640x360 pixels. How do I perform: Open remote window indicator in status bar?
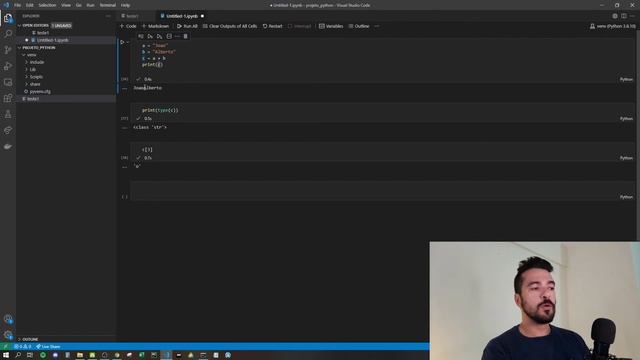tap(5, 347)
